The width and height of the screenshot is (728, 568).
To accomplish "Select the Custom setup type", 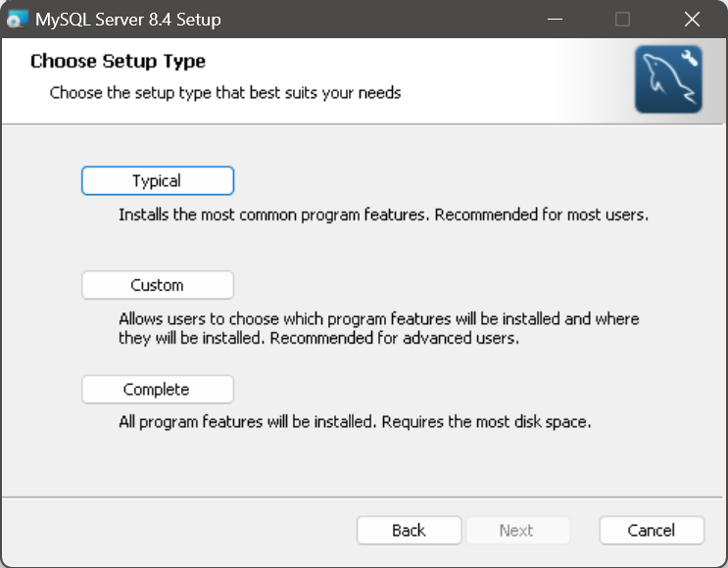I will click(x=158, y=285).
